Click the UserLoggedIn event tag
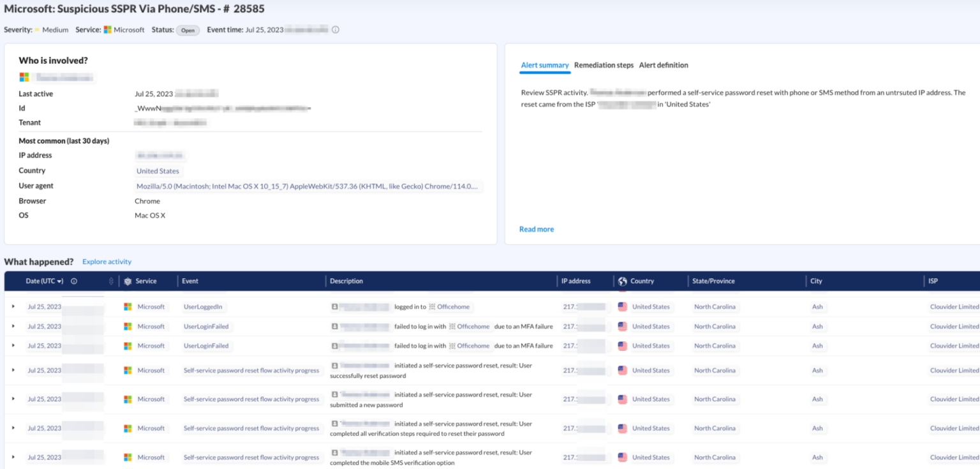Image resolution: width=980 pixels, height=469 pixels. point(204,307)
